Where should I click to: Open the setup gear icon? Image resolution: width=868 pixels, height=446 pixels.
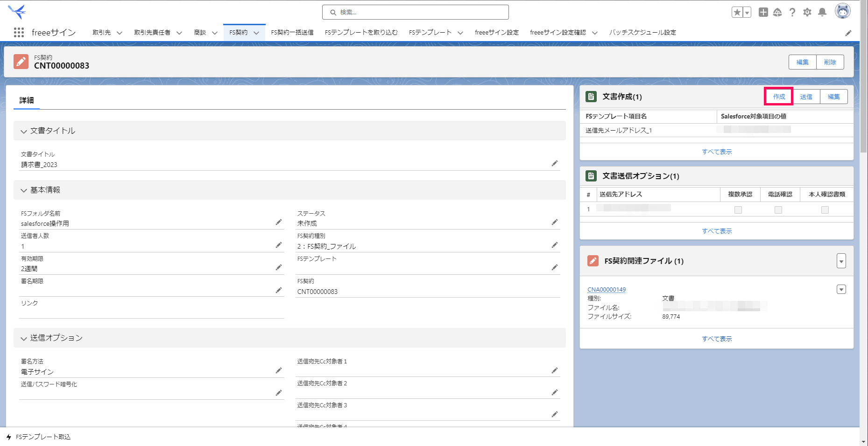807,12
